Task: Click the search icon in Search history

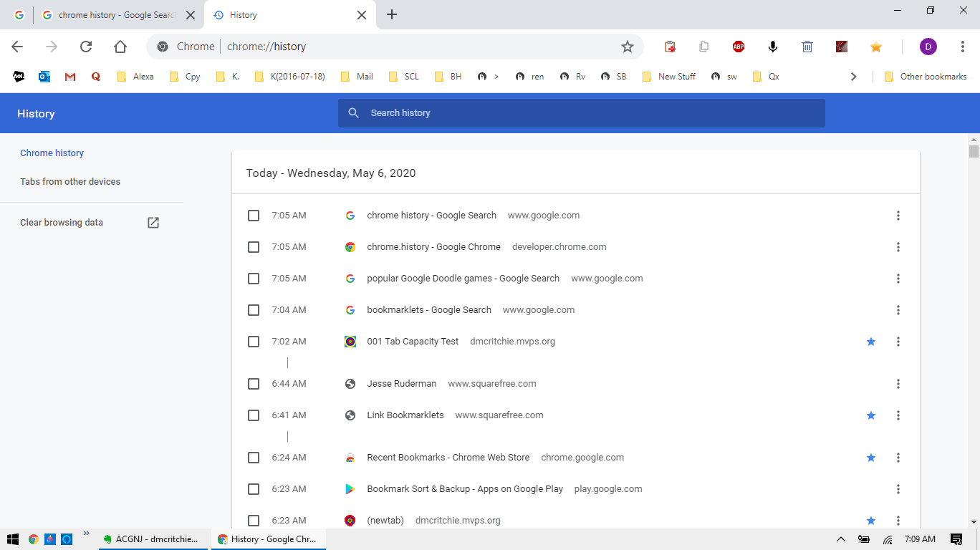Action: coord(353,112)
